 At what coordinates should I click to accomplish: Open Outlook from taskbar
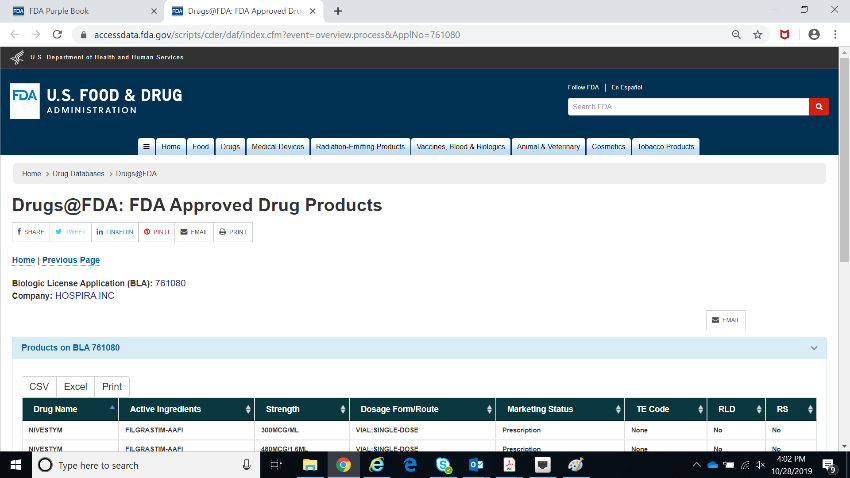click(x=476, y=465)
